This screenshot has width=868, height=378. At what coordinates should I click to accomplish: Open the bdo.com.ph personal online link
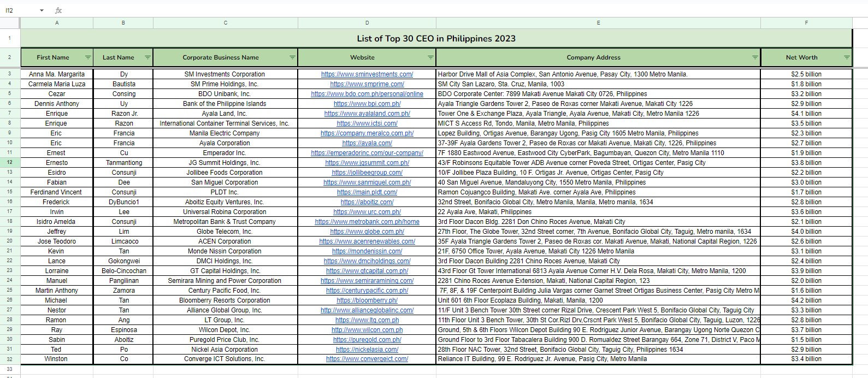(x=367, y=94)
